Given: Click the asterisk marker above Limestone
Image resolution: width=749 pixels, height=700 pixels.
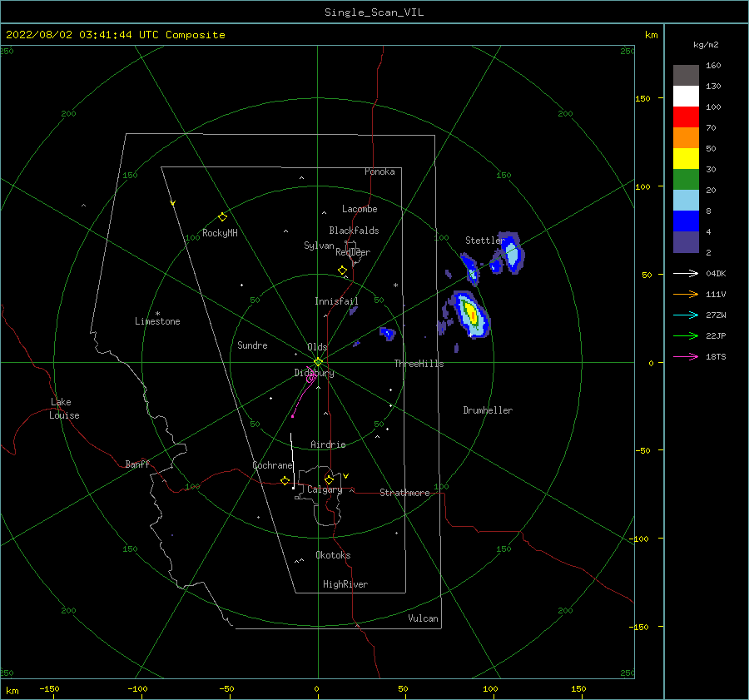Looking at the screenshot, I should pos(157,314).
